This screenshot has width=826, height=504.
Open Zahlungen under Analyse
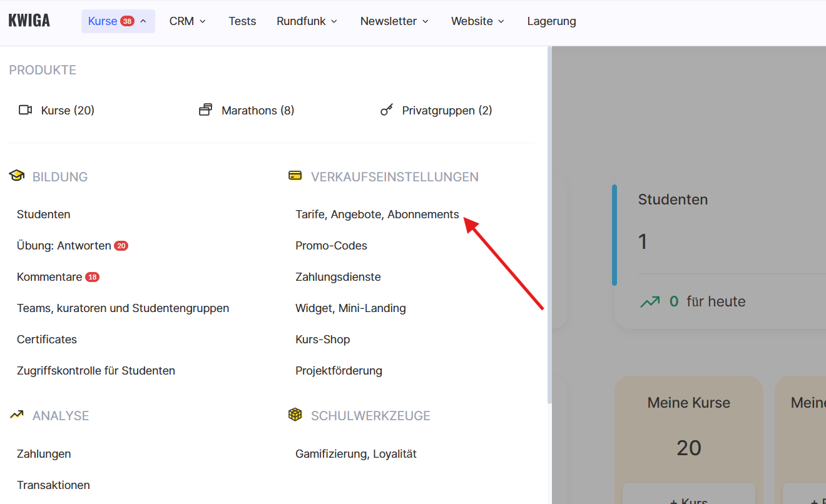[44, 454]
